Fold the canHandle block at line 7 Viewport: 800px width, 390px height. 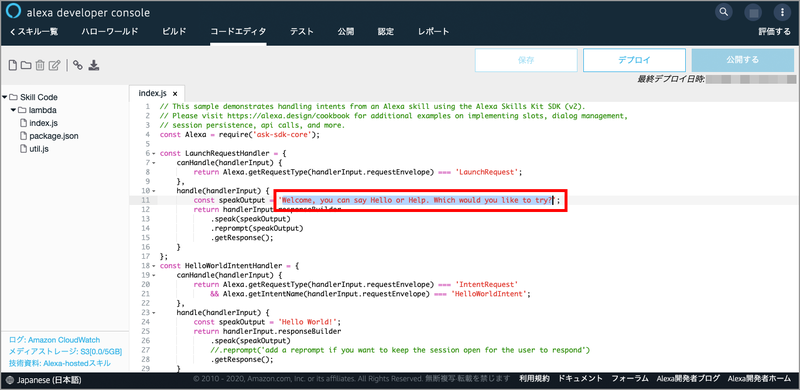[x=154, y=163]
